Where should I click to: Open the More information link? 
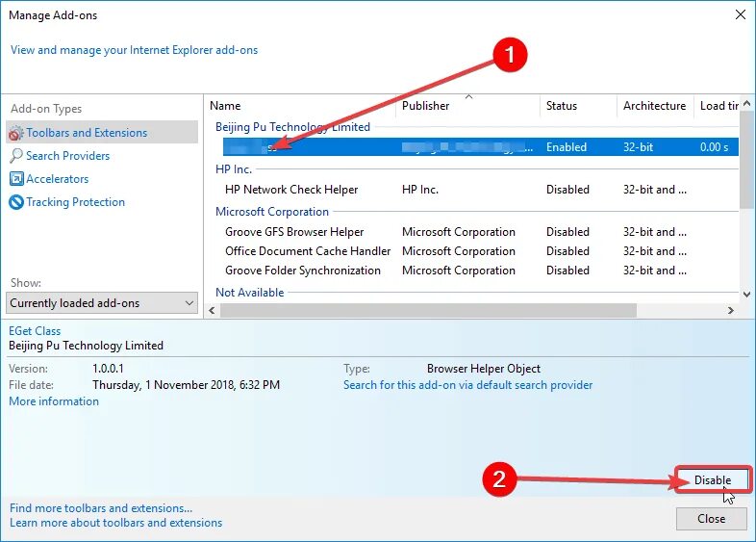point(54,401)
